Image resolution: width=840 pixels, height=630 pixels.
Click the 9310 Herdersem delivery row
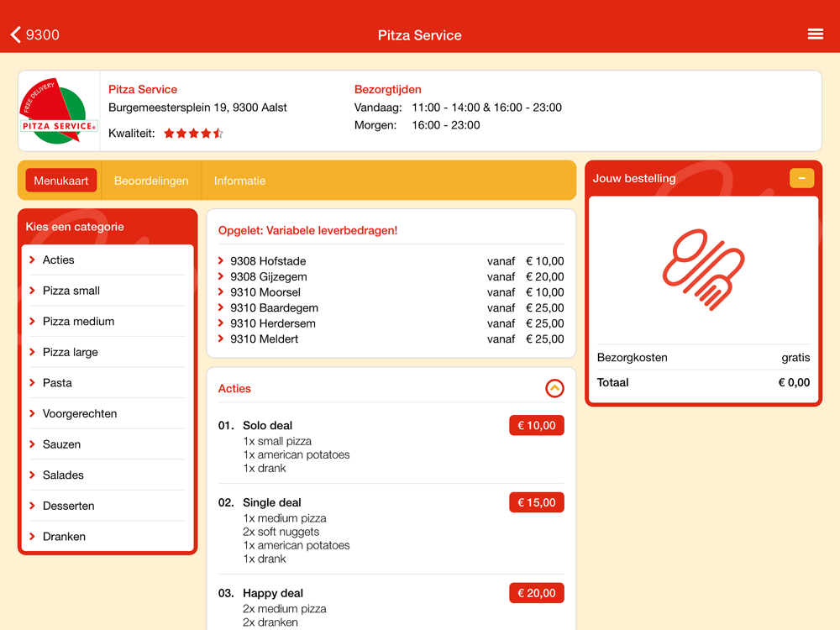click(x=391, y=323)
